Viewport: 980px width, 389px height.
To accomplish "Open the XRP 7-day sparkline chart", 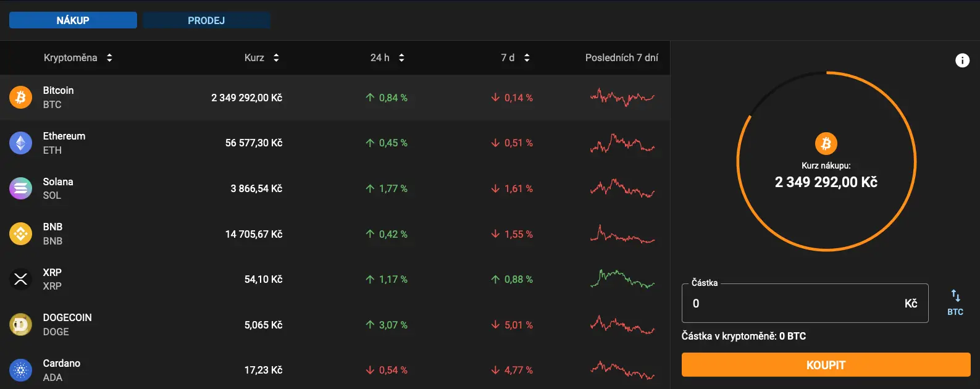I will pos(622,279).
